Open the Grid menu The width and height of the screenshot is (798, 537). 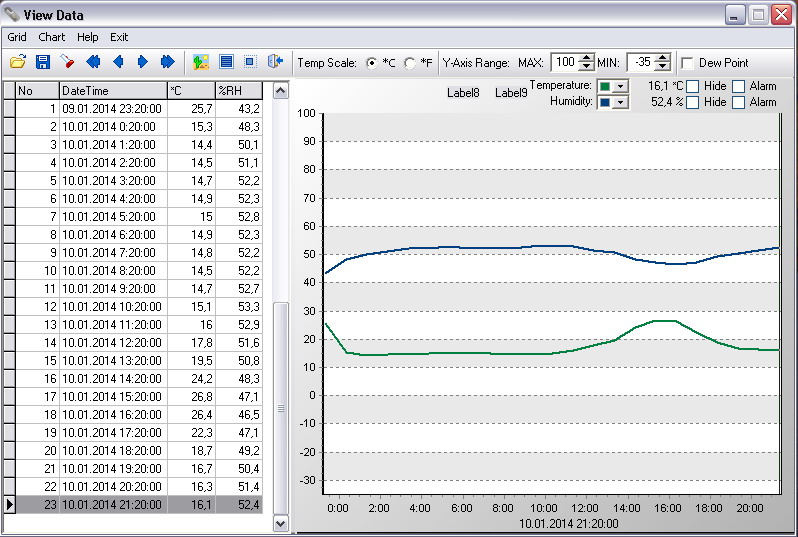17,37
